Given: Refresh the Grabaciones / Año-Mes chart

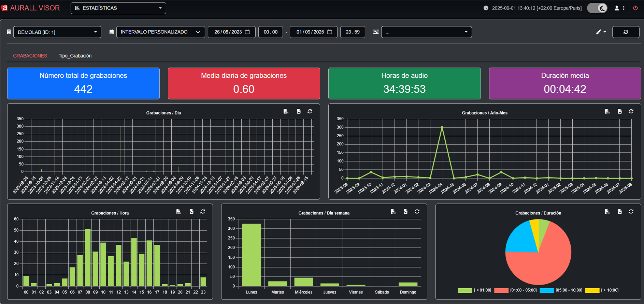Looking at the screenshot, I should click(x=631, y=111).
